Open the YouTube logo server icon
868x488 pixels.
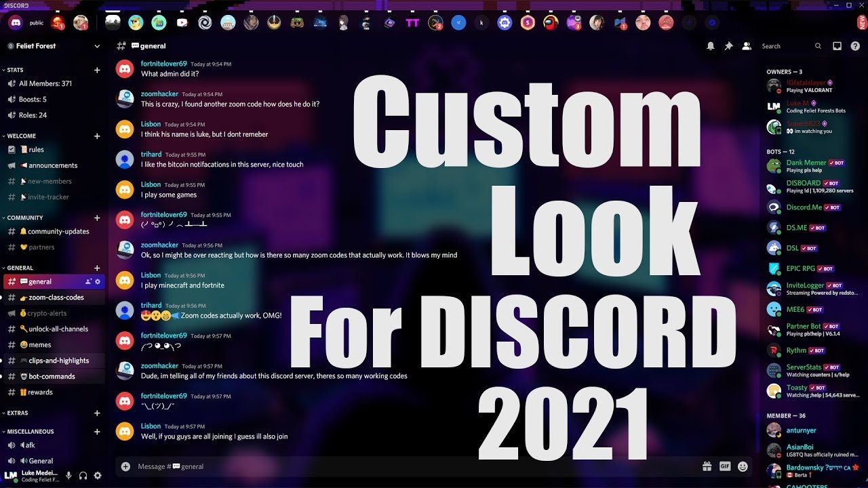tap(182, 22)
